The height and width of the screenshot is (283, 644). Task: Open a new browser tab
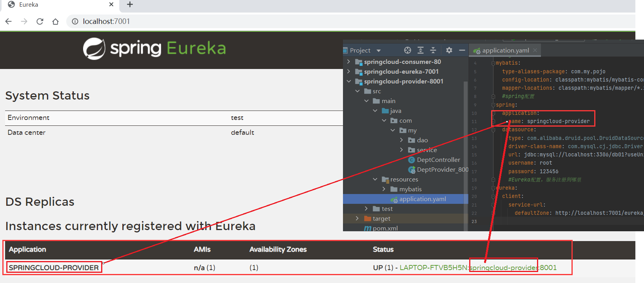point(130,4)
